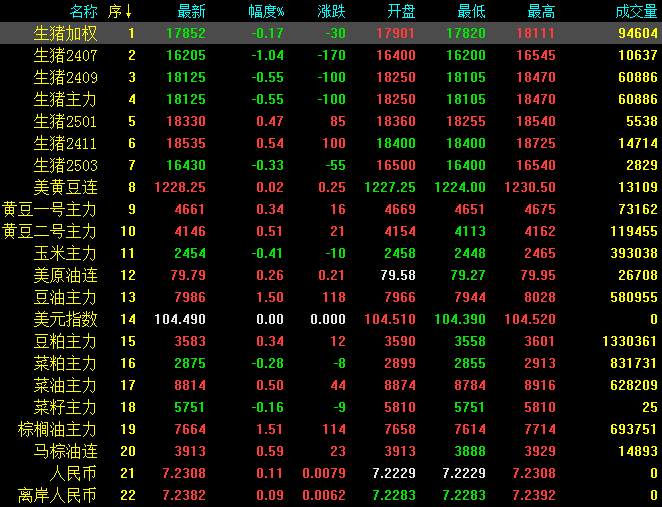Select the 离岸人民币 row

(x=331, y=495)
